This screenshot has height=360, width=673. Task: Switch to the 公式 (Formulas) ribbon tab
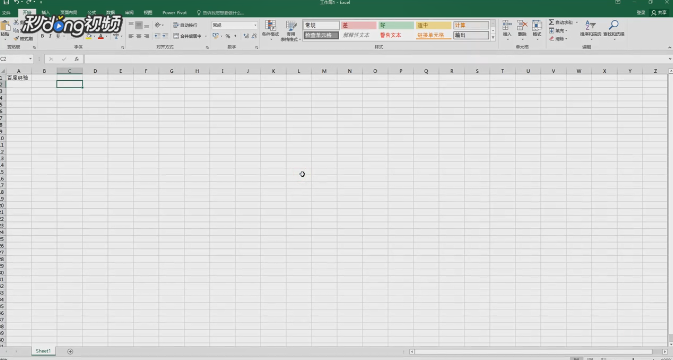91,12
